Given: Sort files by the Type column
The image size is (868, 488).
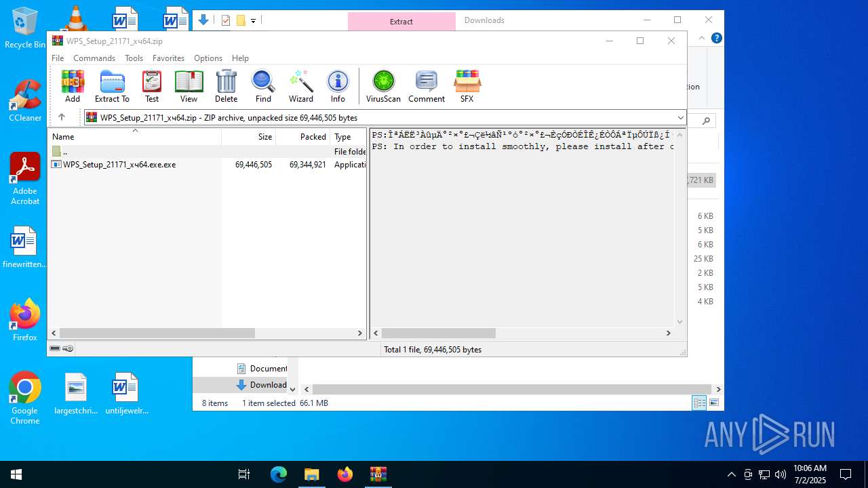Looking at the screenshot, I should (x=348, y=136).
